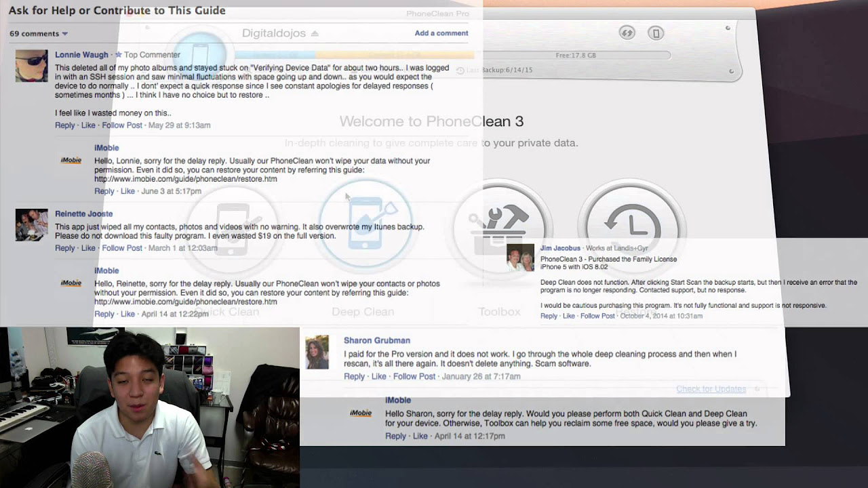The width and height of the screenshot is (868, 488).
Task: Open the Deep Clean brush icon
Action: [365, 224]
